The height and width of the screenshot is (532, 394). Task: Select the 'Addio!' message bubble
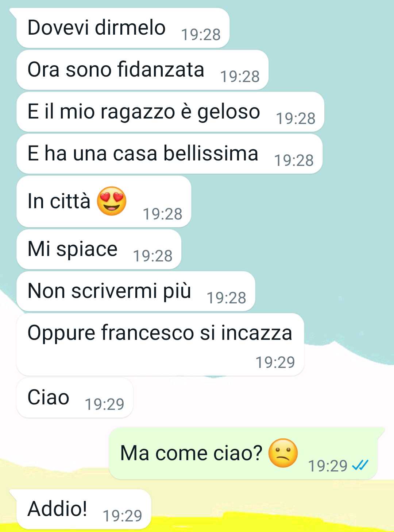tap(84, 509)
